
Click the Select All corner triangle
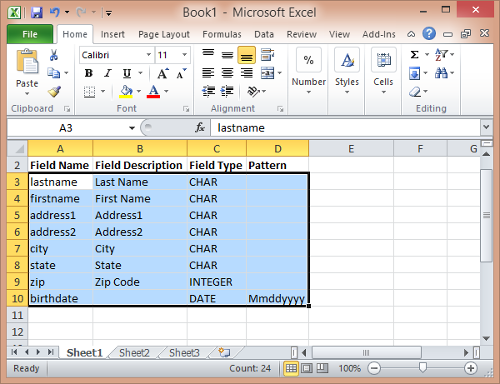(17, 149)
